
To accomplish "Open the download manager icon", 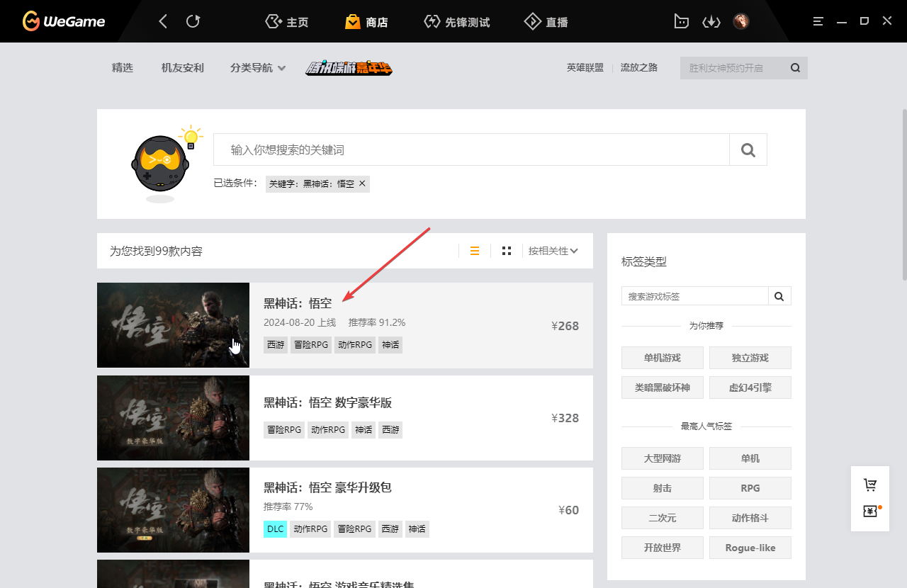I will 711,21.
